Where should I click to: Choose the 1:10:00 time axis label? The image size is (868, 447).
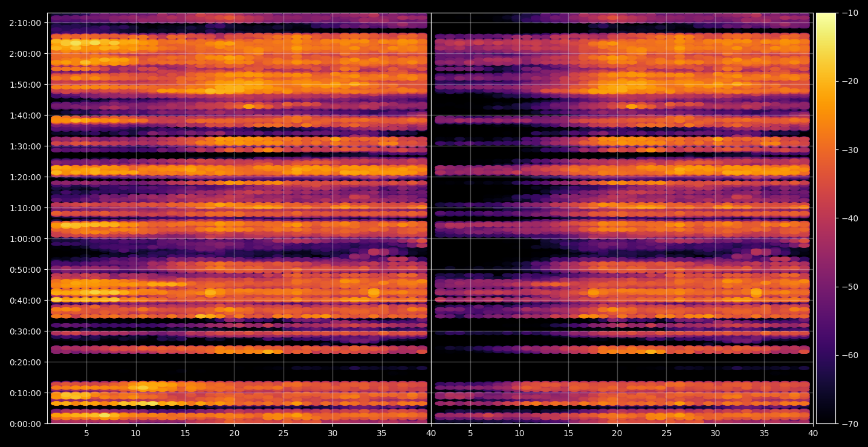click(x=25, y=207)
